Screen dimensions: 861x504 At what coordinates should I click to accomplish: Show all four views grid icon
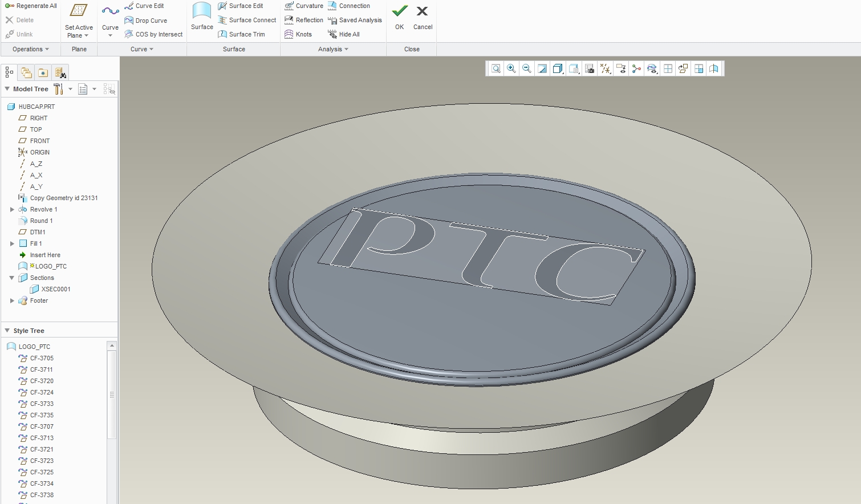click(x=668, y=69)
